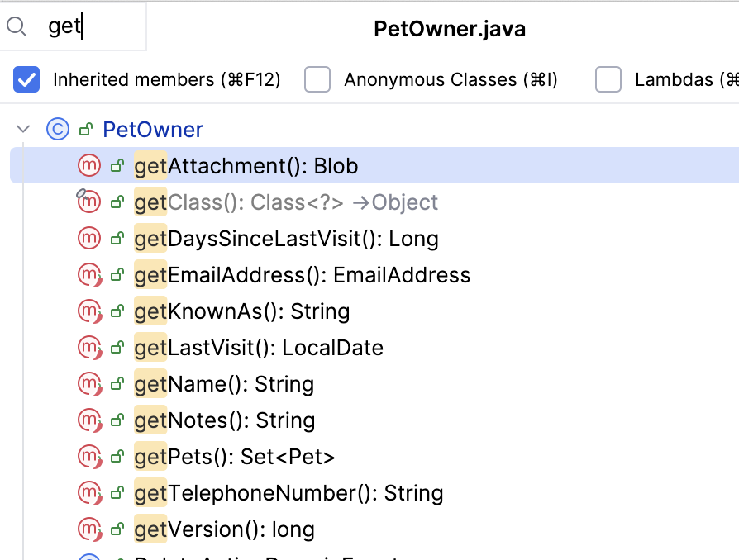Click method icon of getClass row
This screenshot has width=739, height=560.
pyautogui.click(x=89, y=202)
